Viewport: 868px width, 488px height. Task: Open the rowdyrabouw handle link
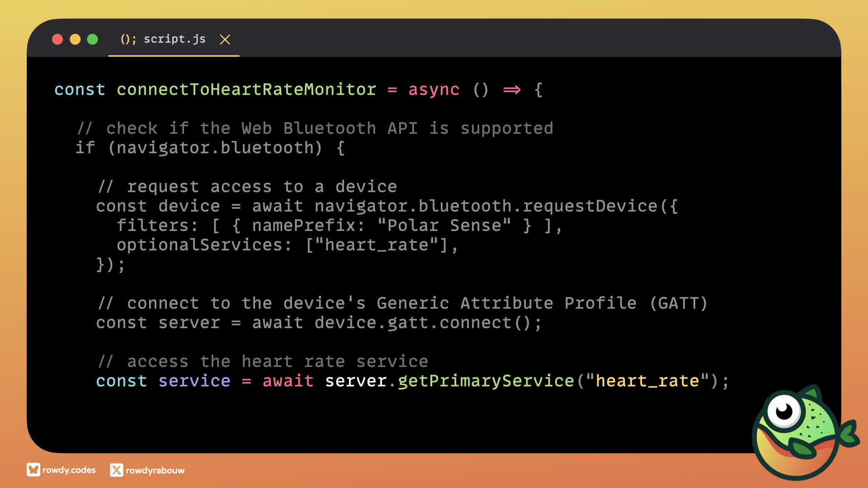click(x=155, y=470)
